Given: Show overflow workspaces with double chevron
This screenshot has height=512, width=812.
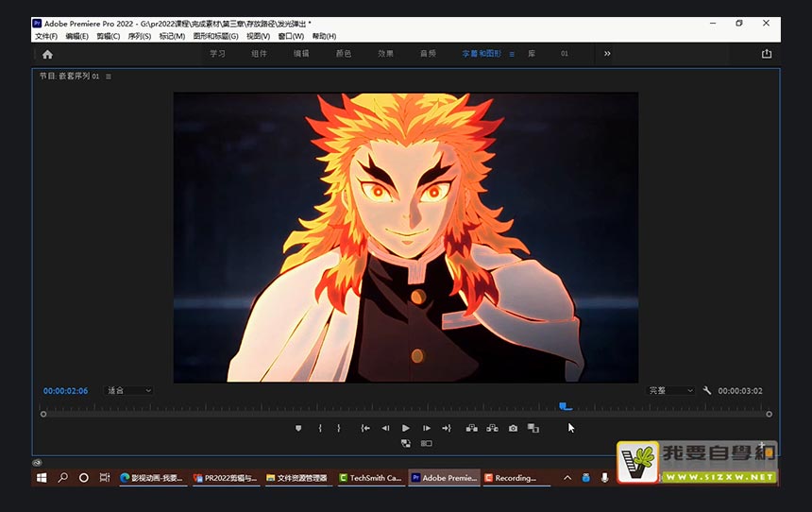Looking at the screenshot, I should (607, 54).
